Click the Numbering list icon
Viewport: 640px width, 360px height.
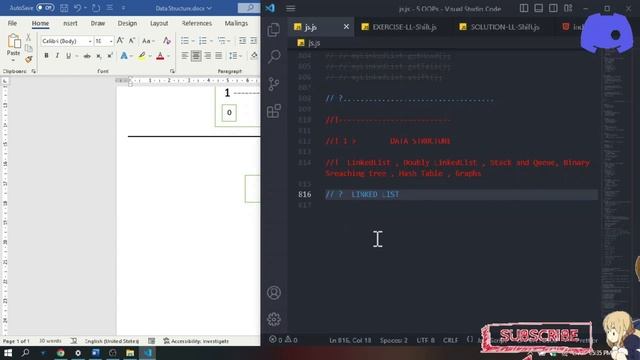pyautogui.click(x=202, y=41)
